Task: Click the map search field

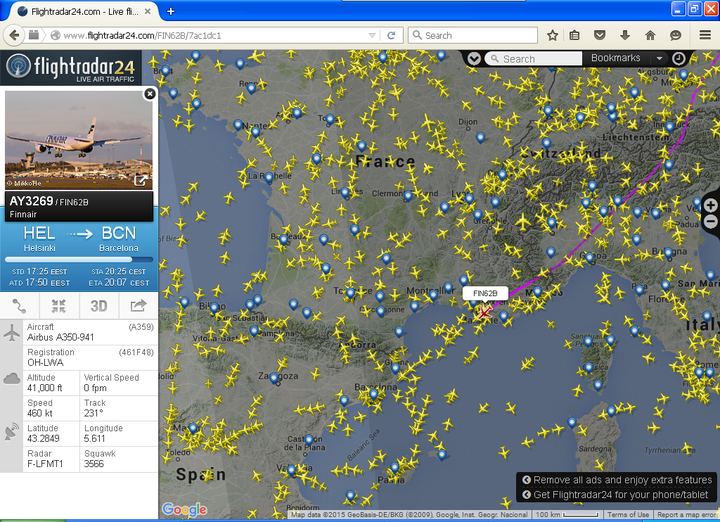Action: point(534,59)
